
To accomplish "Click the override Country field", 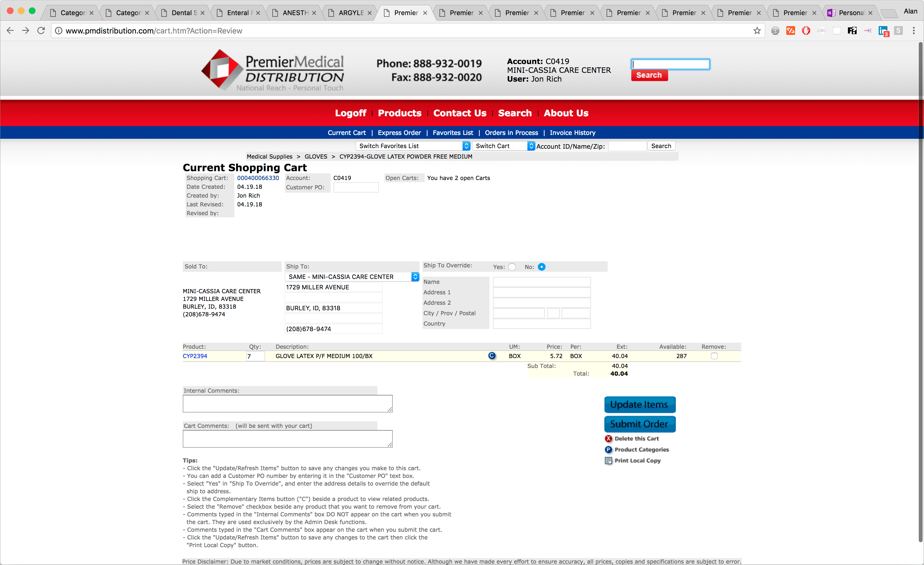I will tap(541, 323).
